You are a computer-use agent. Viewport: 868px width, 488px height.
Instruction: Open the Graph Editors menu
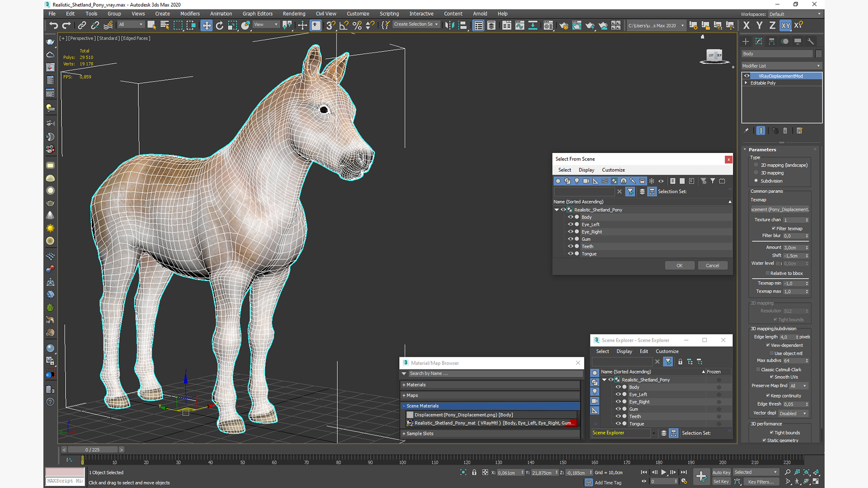pyautogui.click(x=257, y=14)
